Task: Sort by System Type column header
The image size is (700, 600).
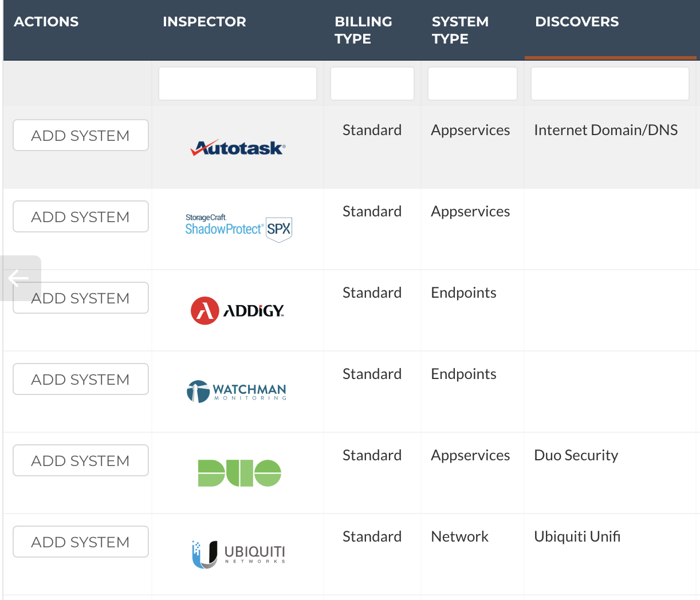Action: coord(460,30)
